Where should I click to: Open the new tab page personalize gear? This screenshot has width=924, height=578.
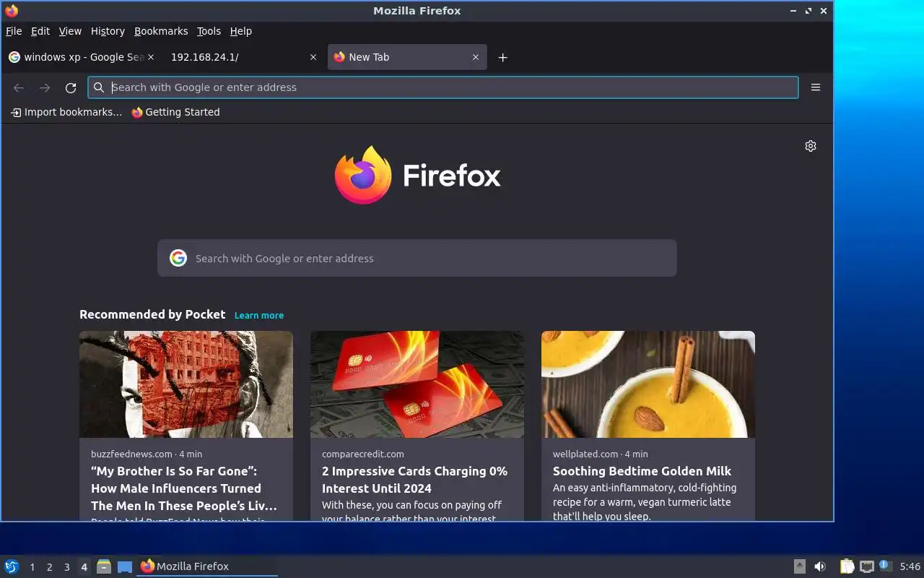click(x=811, y=146)
